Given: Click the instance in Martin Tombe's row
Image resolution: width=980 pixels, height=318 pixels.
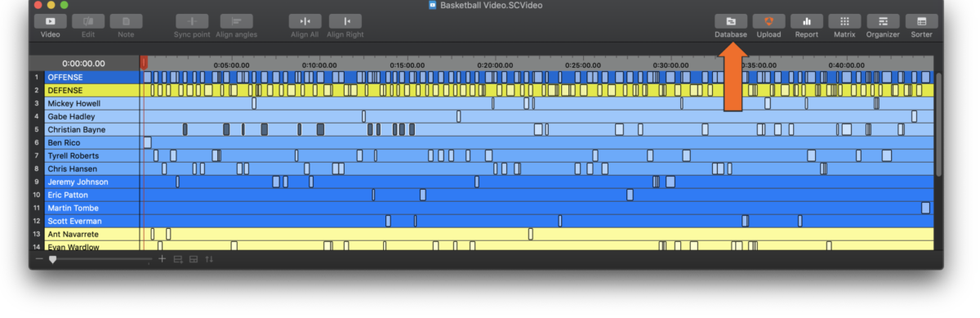Looking at the screenshot, I should tap(925, 208).
